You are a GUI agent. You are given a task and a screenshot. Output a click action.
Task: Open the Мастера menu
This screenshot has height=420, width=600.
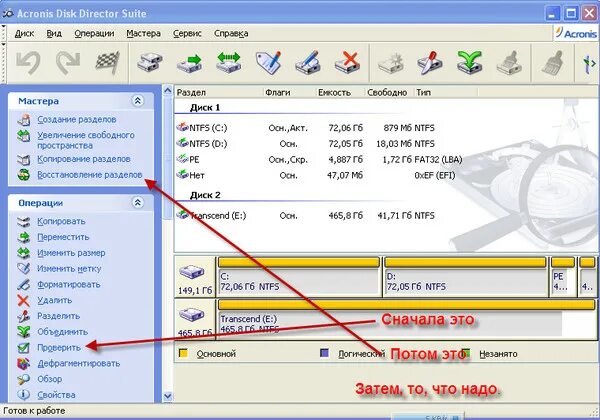click(x=143, y=34)
